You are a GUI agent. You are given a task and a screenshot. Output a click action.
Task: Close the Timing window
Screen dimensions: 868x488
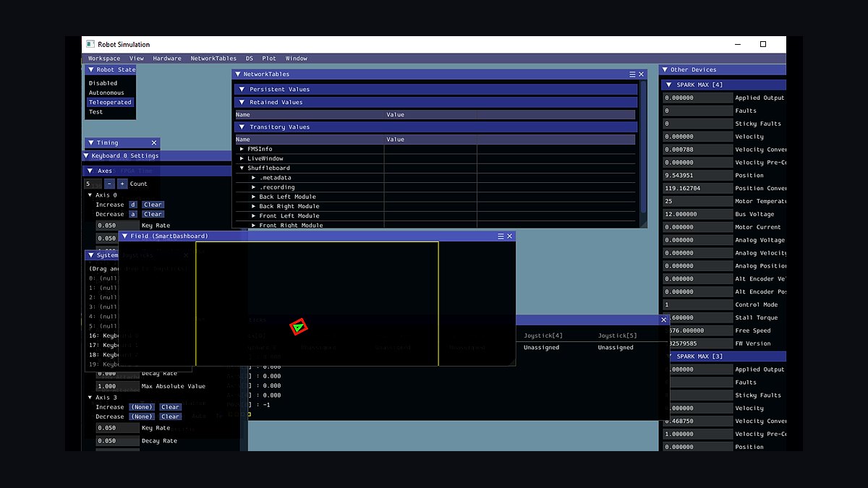click(x=153, y=143)
